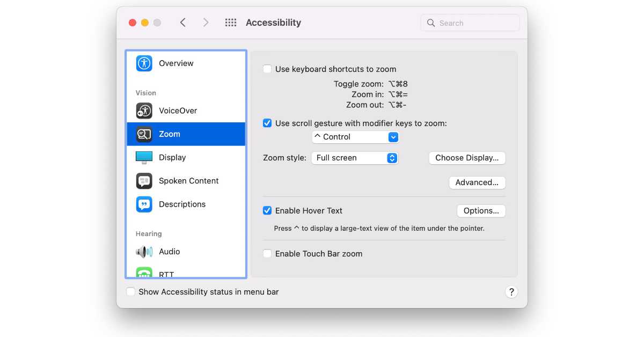The image size is (644, 337).
Task: Open Spoken Content settings row
Action: click(x=186, y=181)
